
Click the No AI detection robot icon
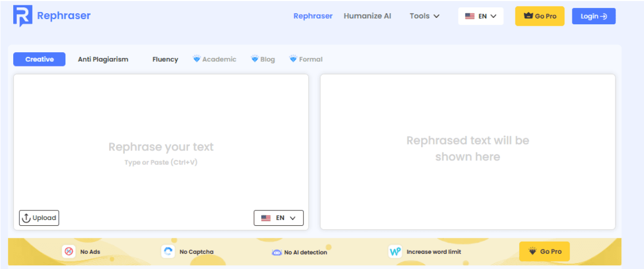click(277, 253)
